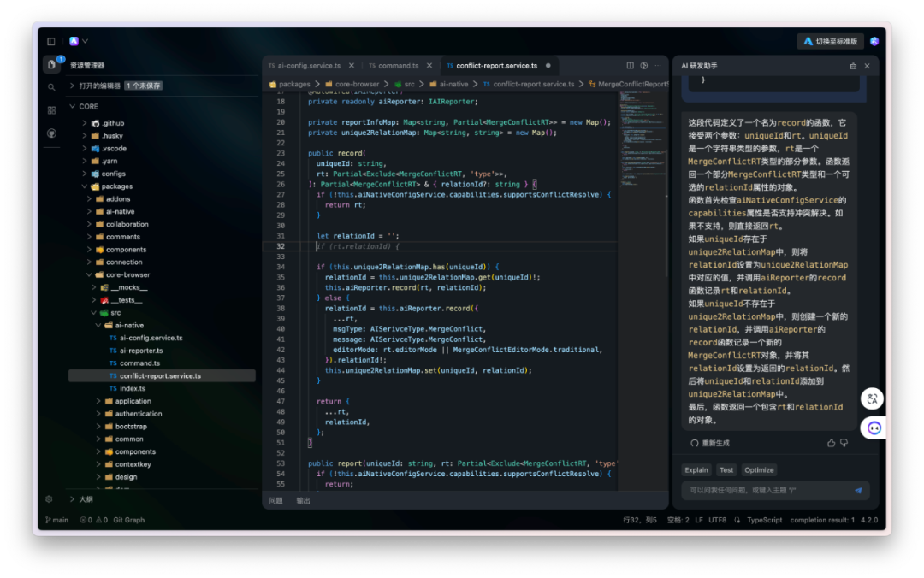Switch to the command.ts tab
This screenshot has width=924, height=578.
point(398,66)
